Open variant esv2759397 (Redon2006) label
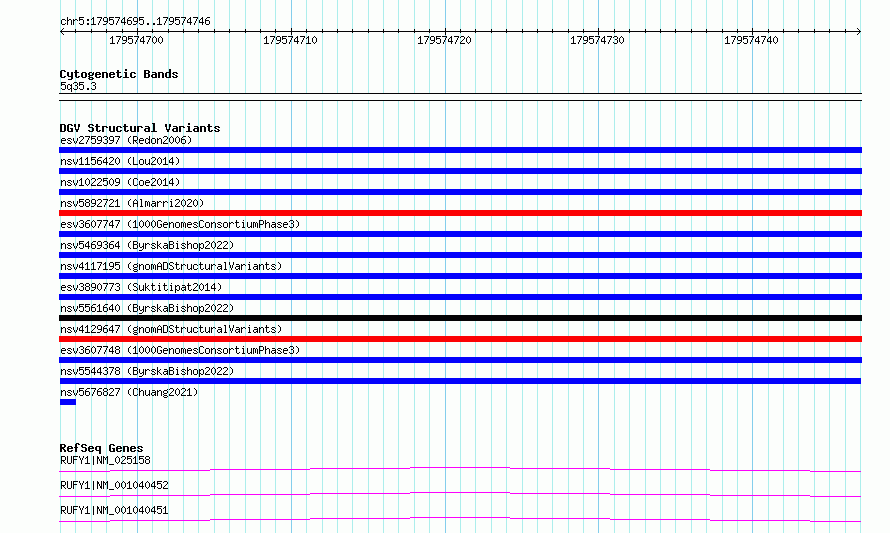 click(x=126, y=140)
